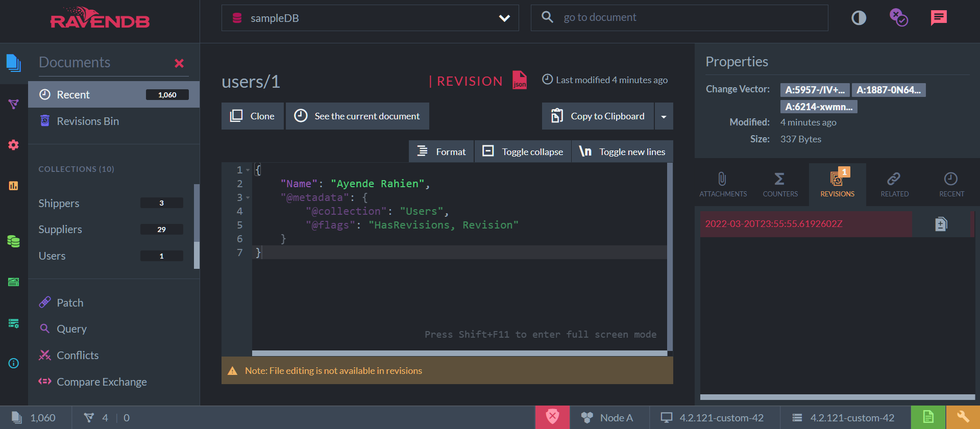Click Node A in footer
Viewport: 980px width, 429px height.
(x=608, y=418)
